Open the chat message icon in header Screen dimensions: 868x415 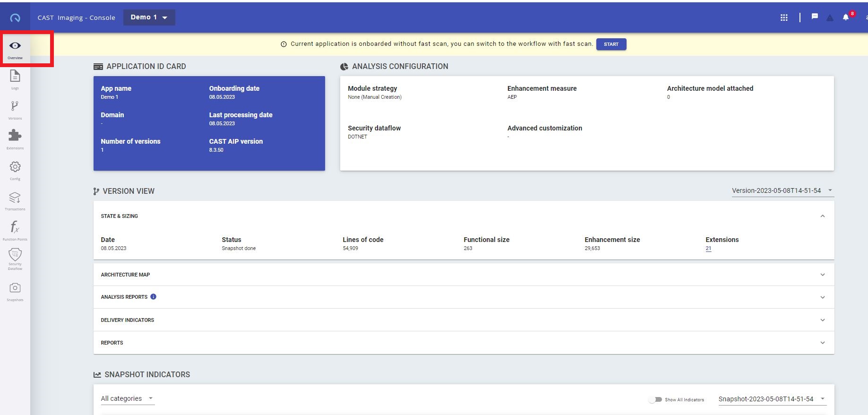click(815, 17)
